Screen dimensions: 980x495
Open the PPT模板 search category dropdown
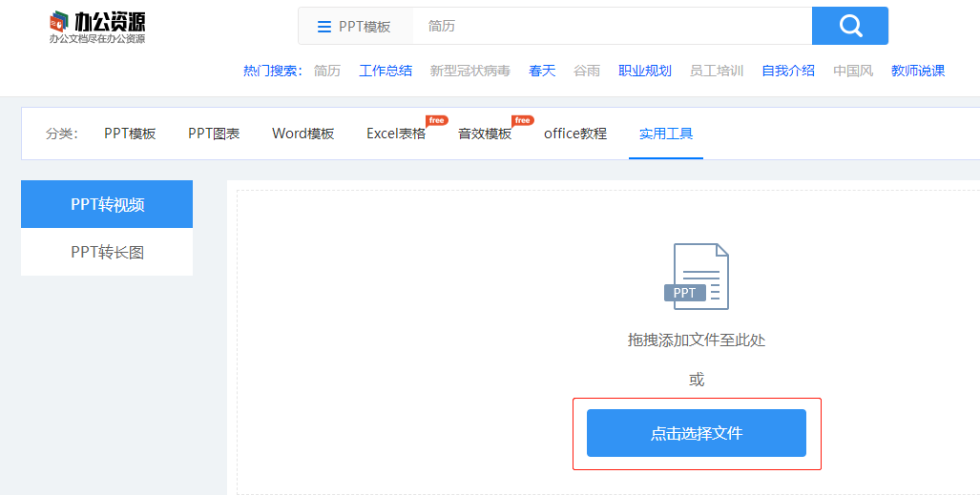355,27
